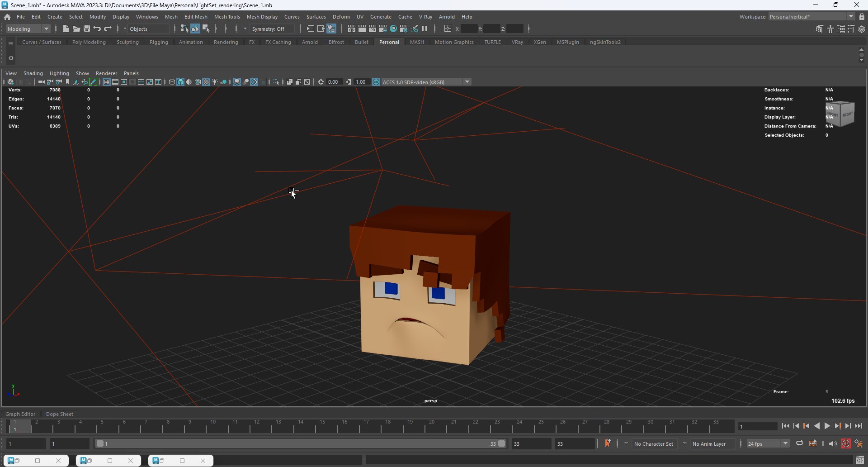The image size is (868, 467).
Task: Open the No Character Set dropdown
Action: (654, 443)
